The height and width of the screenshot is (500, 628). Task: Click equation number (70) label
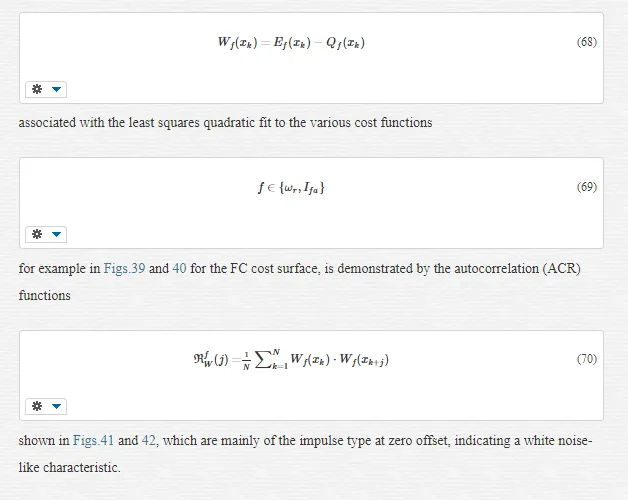tap(587, 359)
